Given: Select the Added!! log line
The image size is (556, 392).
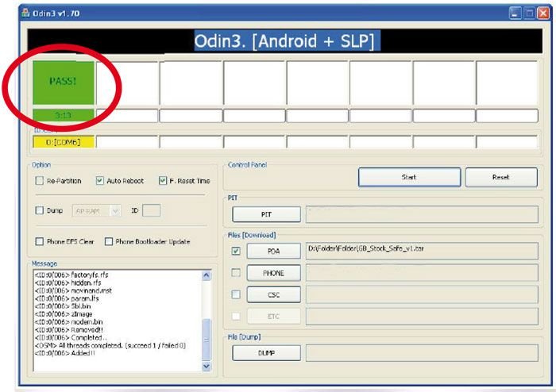Looking at the screenshot, I should [65, 353].
